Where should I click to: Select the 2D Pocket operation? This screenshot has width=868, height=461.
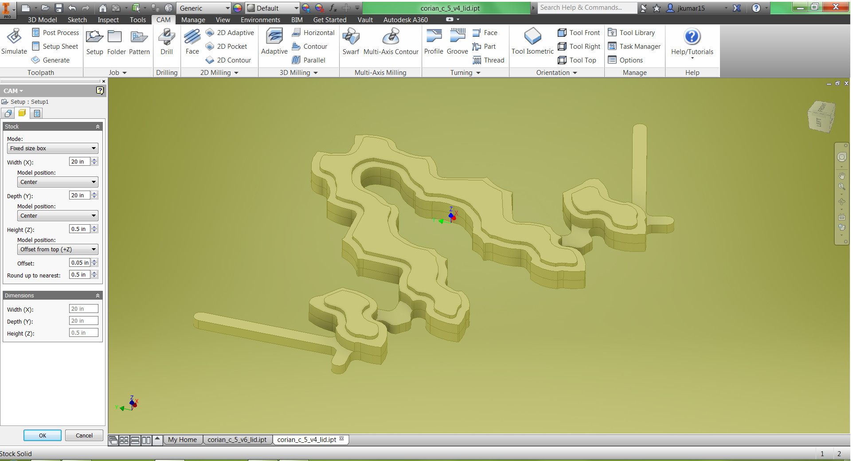227,47
